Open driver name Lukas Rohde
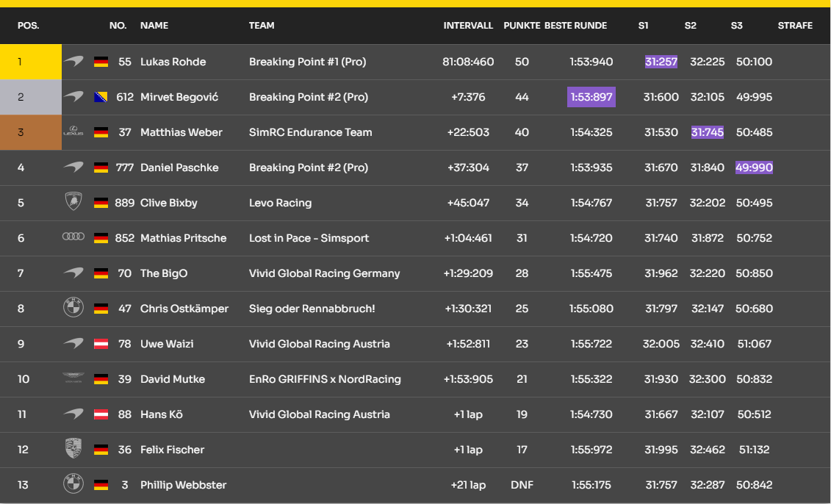The width and height of the screenshot is (831, 504). 173,62
